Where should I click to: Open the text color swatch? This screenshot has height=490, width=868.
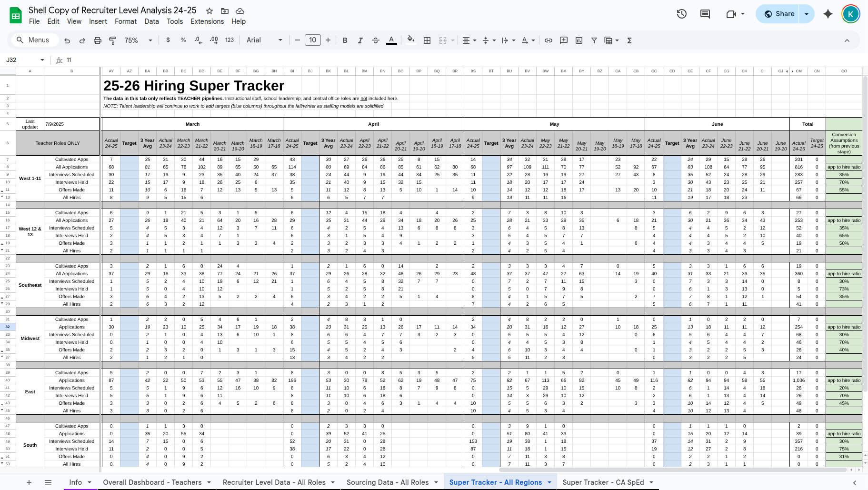[x=391, y=40]
